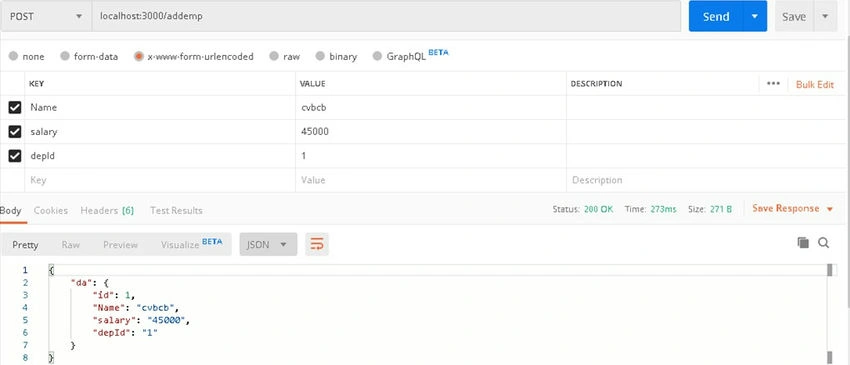Image resolution: width=850 pixels, height=365 pixels.
Task: Switch to Preview response view
Action: point(120,245)
